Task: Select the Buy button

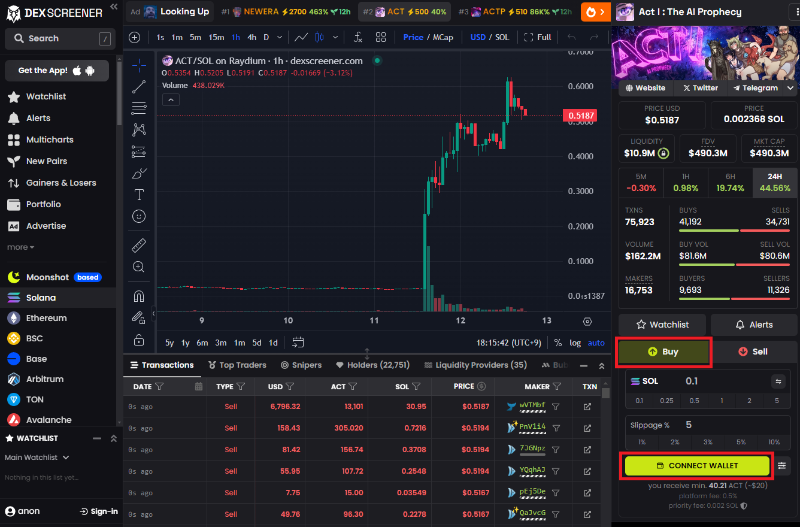Action: [x=664, y=352]
